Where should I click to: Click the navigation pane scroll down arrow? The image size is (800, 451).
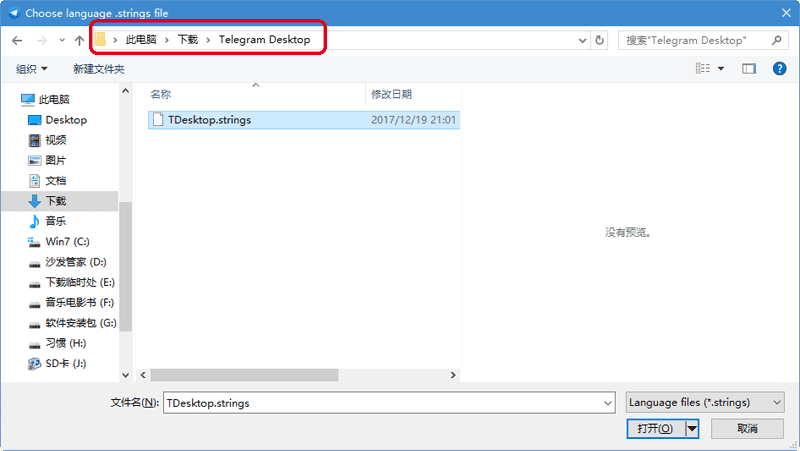point(126,375)
